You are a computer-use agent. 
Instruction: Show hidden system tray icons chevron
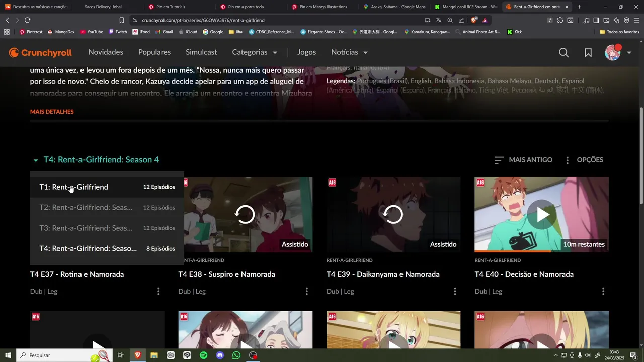[x=555, y=355]
